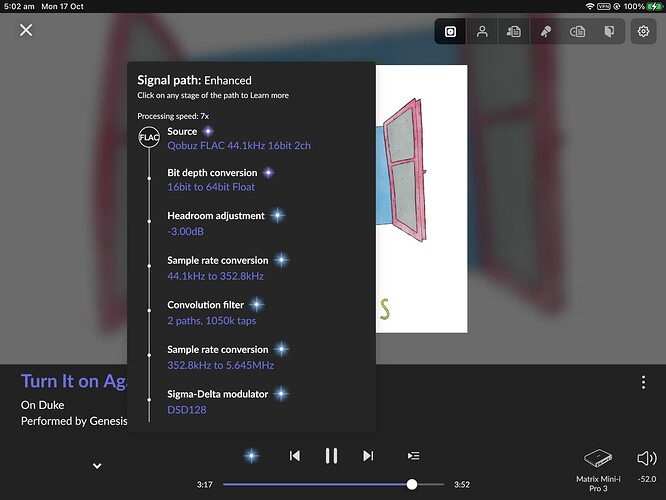The image size is (666, 500).
Task: Open the Performed by Genesis artist link
Action: pos(74,421)
